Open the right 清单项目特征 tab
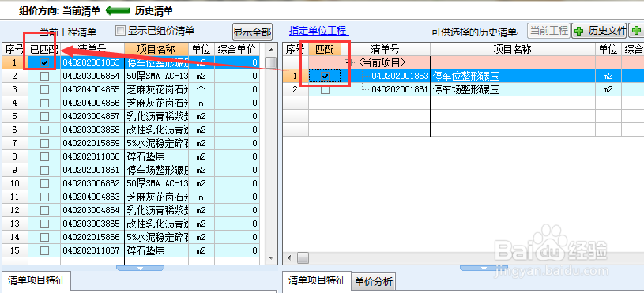Screen dimensions: 644x293 pyautogui.click(x=317, y=281)
